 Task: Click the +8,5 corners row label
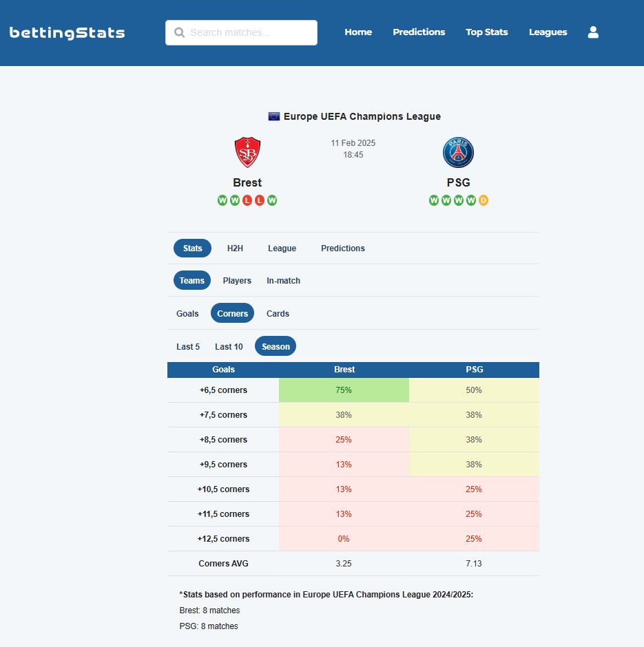223,440
